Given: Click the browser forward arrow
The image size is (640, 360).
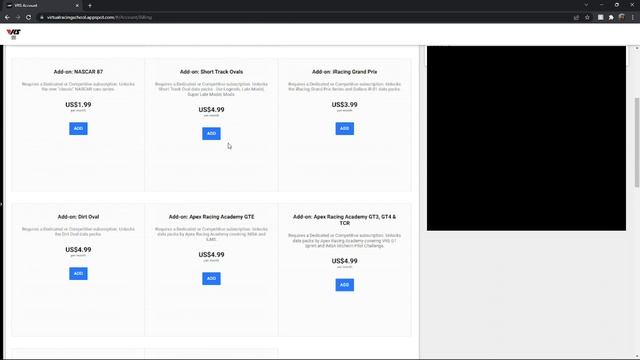Looking at the screenshot, I should pyautogui.click(x=18, y=18).
